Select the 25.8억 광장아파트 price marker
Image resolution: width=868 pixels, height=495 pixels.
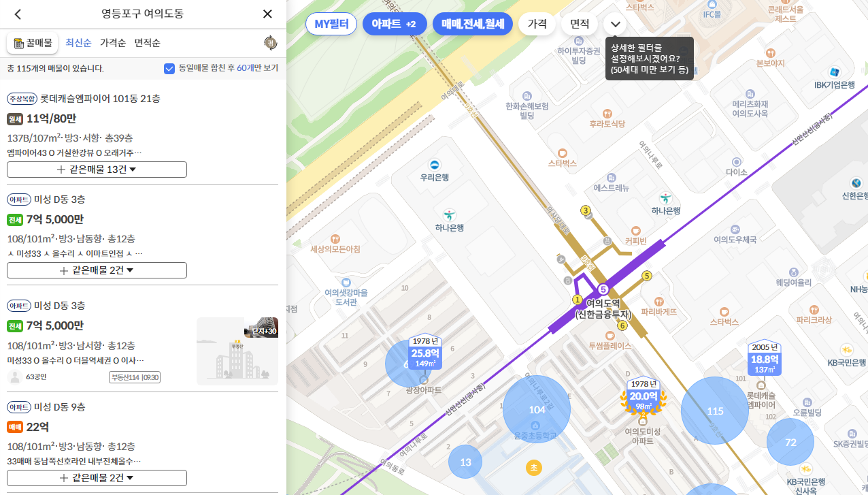(425, 353)
